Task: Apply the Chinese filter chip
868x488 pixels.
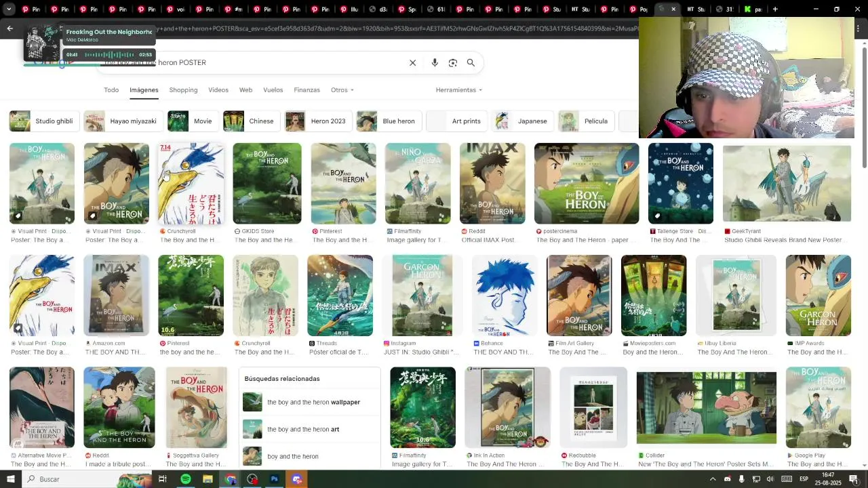Action: tap(251, 121)
